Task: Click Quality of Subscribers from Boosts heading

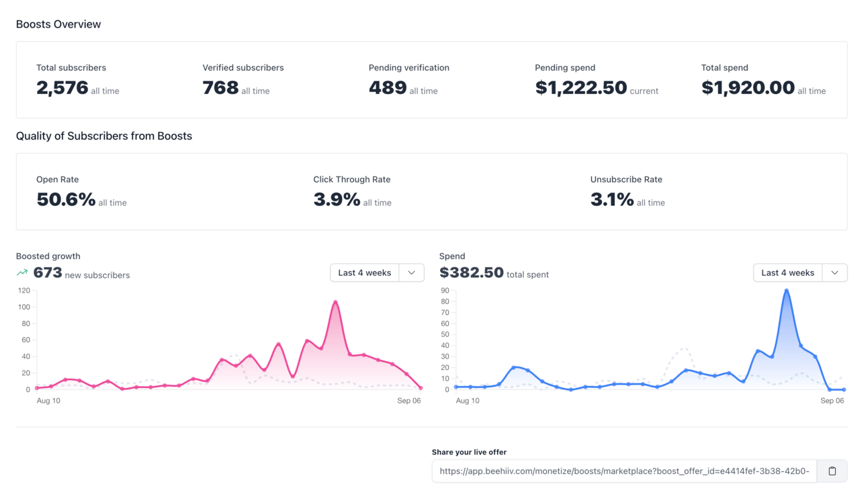Action: 104,136
